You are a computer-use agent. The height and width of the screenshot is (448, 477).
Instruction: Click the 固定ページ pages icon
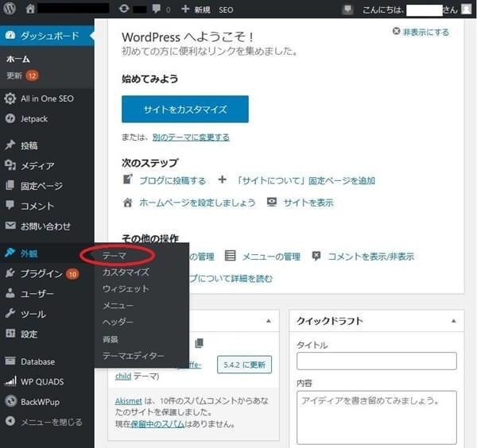(10, 185)
